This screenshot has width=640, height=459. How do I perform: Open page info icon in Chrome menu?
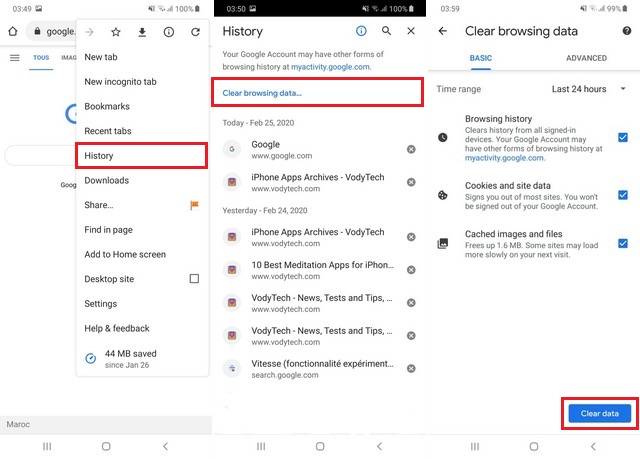pos(169,32)
